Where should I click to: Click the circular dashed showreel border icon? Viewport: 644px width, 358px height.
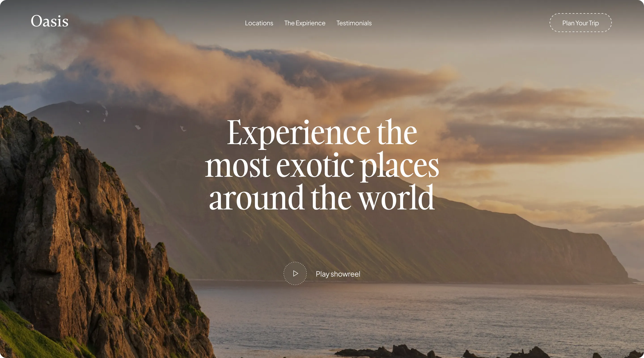tap(295, 273)
